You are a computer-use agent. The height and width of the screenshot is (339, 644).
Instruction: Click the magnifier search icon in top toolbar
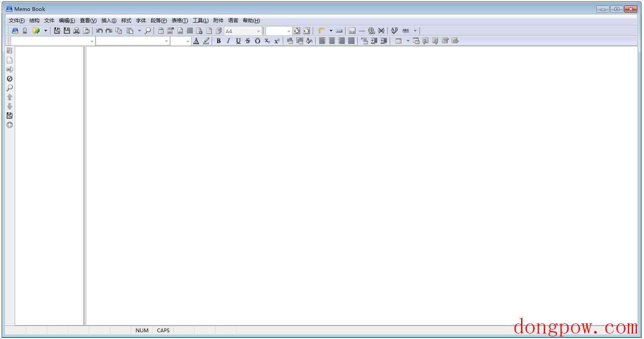(x=148, y=31)
